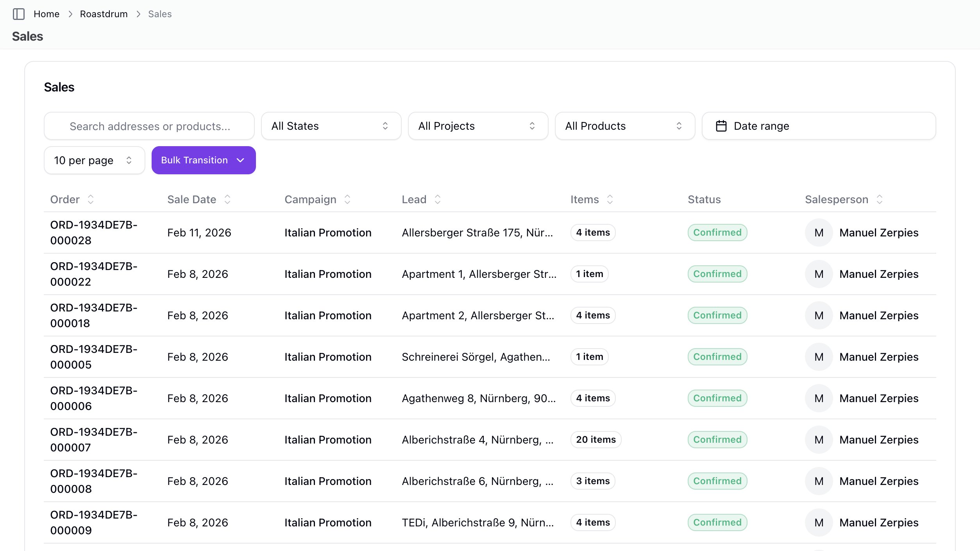This screenshot has width=980, height=551.
Task: Go to Home breadcrumb
Action: (46, 14)
